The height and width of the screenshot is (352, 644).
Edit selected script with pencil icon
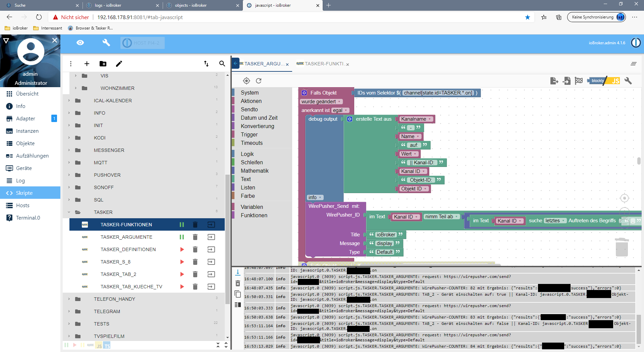pyautogui.click(x=119, y=63)
